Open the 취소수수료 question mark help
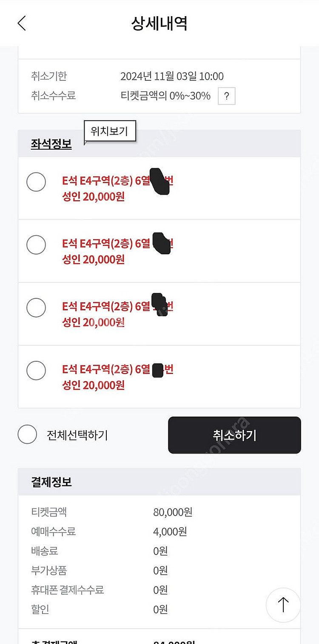 coord(226,96)
